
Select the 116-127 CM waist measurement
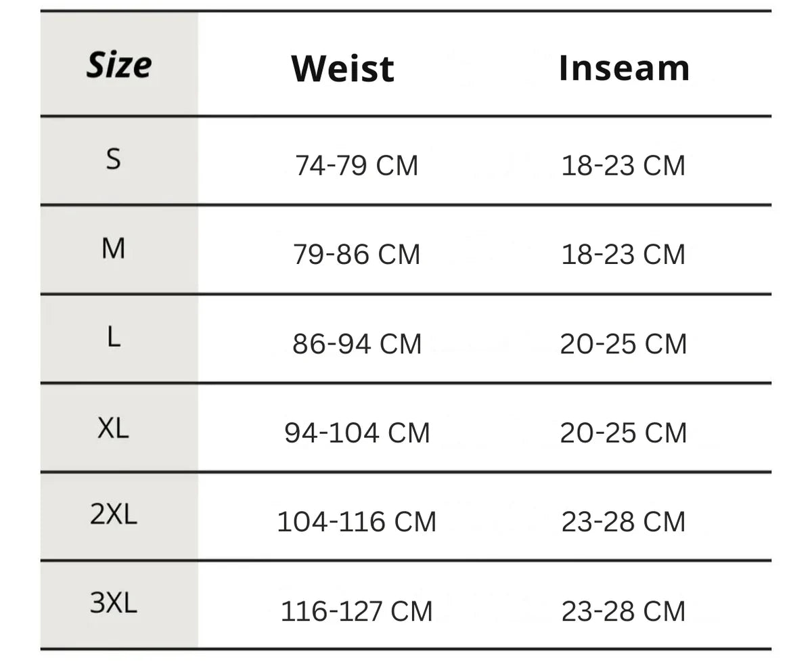[x=357, y=611]
